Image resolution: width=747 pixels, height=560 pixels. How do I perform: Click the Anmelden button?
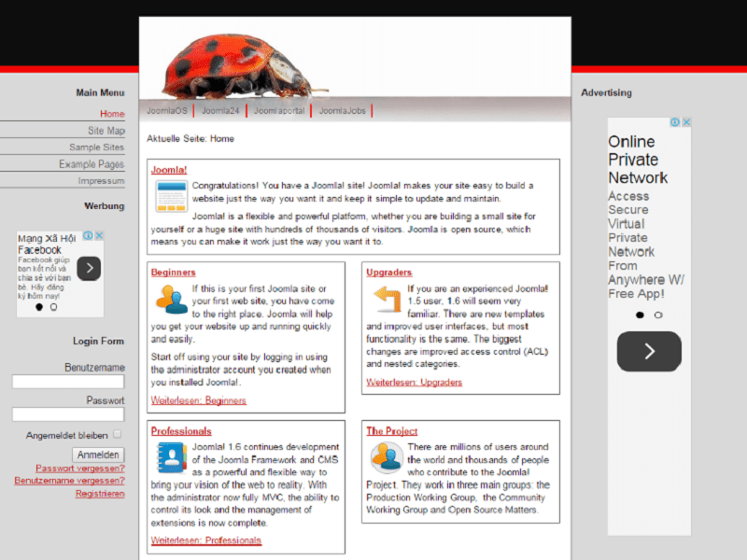click(99, 455)
